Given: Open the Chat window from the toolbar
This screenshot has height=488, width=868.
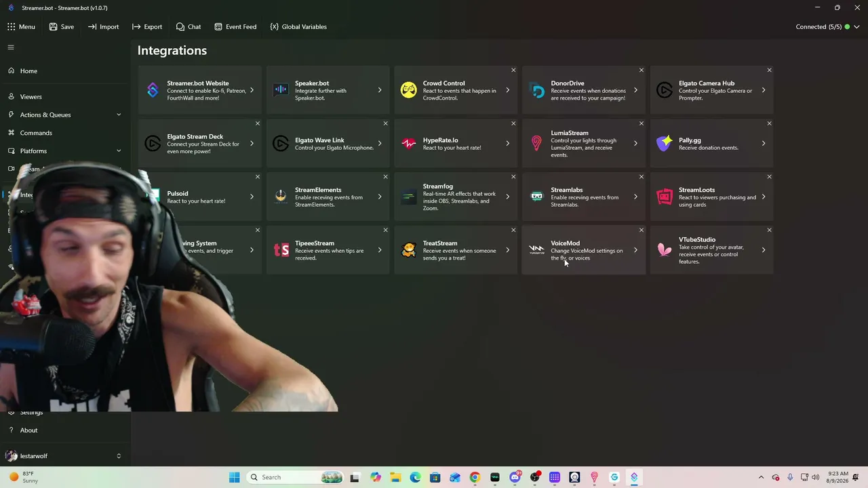Looking at the screenshot, I should tap(189, 26).
